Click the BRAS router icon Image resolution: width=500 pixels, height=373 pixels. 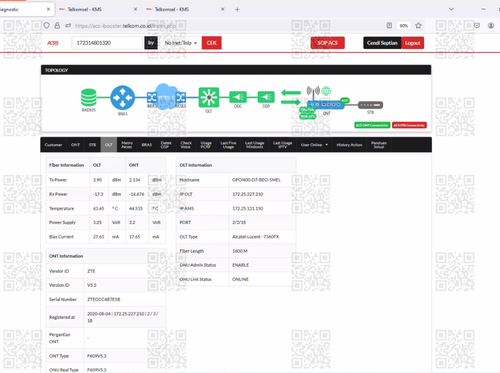(x=123, y=98)
